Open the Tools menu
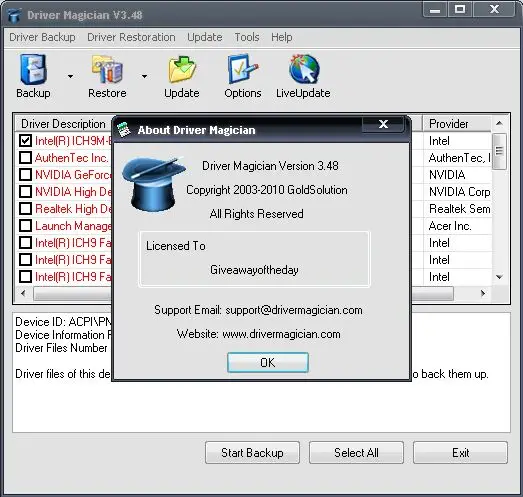 (247, 37)
